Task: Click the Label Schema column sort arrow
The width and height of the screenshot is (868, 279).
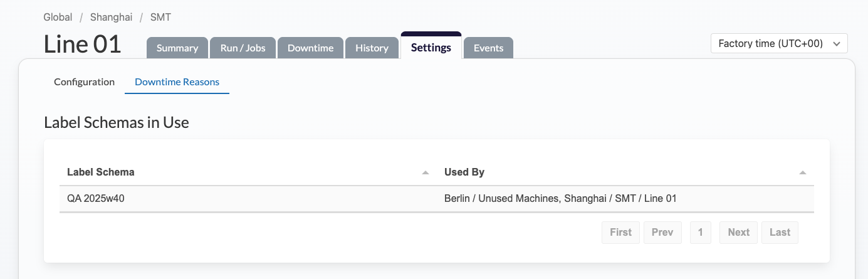Action: (426, 172)
